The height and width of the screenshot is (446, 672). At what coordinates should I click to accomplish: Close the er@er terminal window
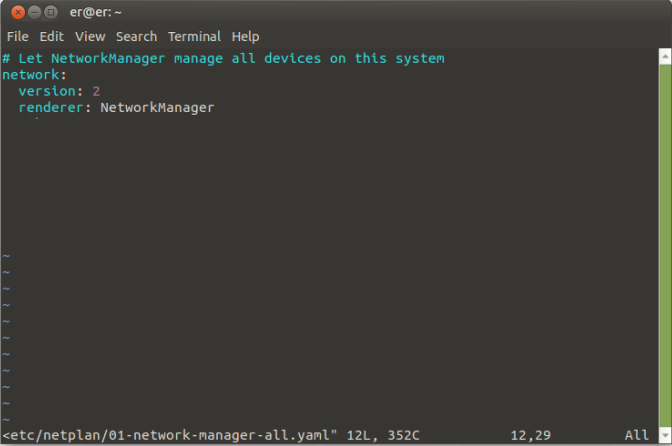(x=19, y=12)
